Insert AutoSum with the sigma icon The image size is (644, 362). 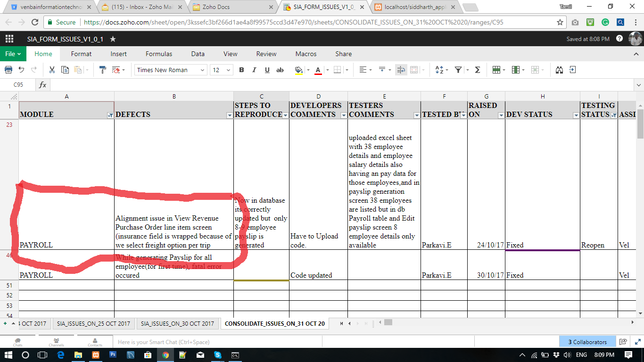[x=478, y=70]
